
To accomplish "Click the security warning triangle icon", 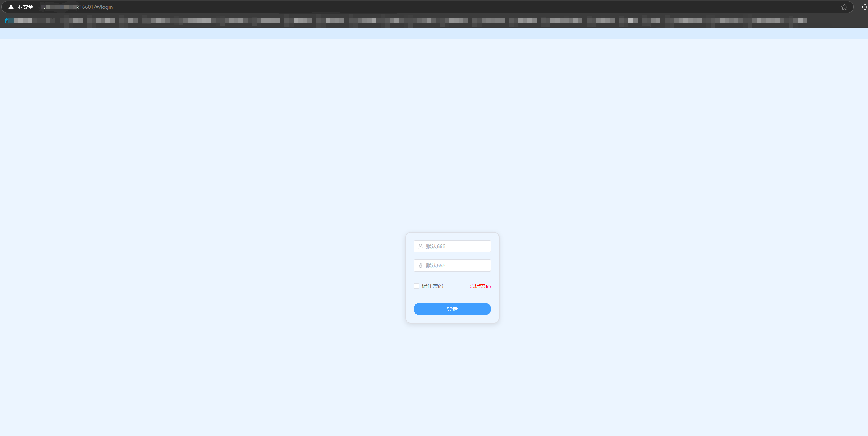I will point(11,7).
